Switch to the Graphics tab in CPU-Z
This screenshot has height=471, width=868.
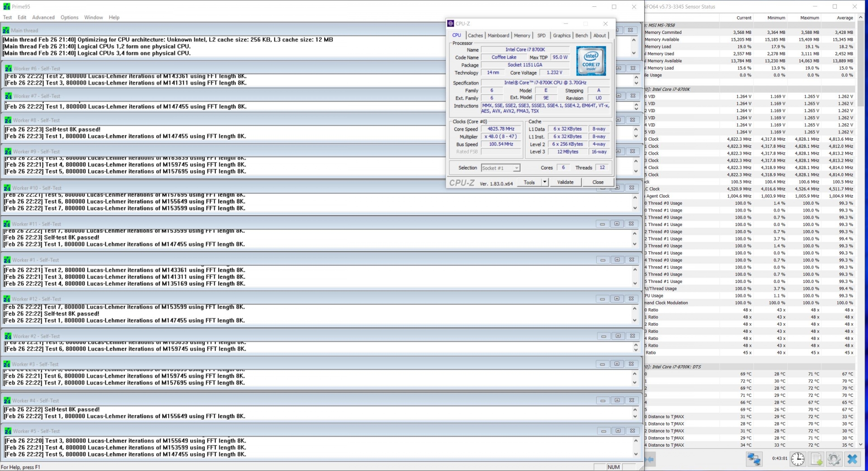click(561, 35)
